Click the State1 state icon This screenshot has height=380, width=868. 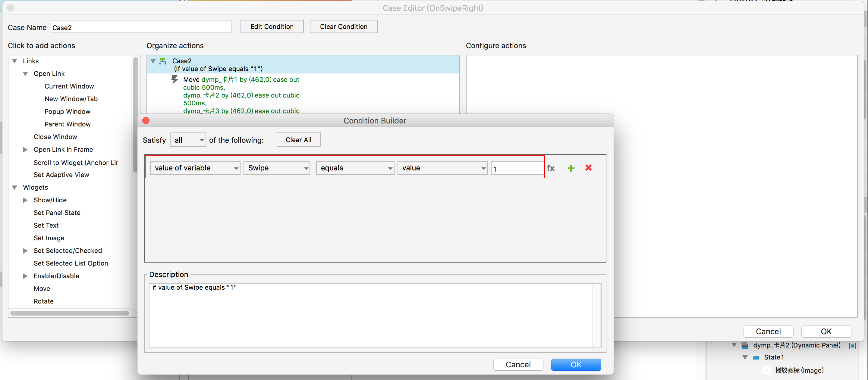point(756,357)
